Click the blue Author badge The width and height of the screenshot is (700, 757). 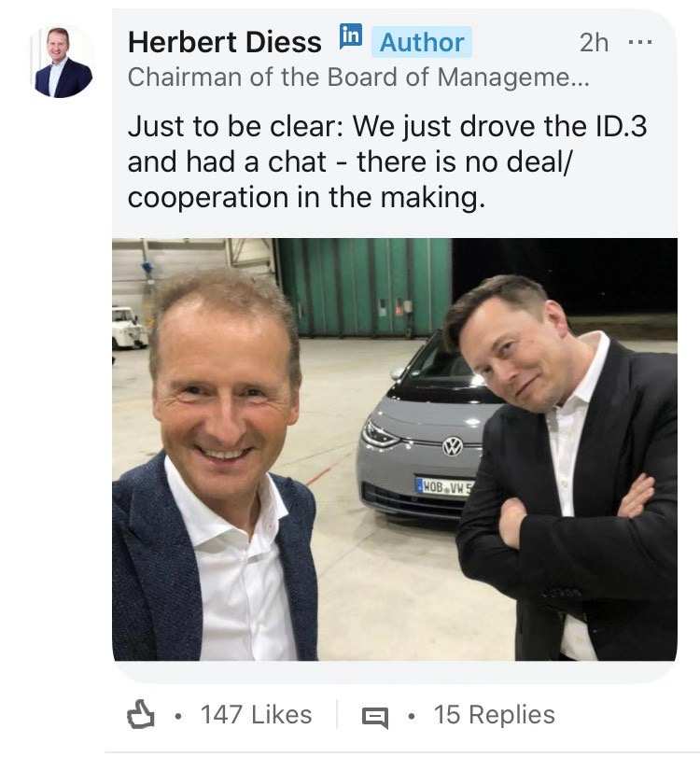(421, 42)
